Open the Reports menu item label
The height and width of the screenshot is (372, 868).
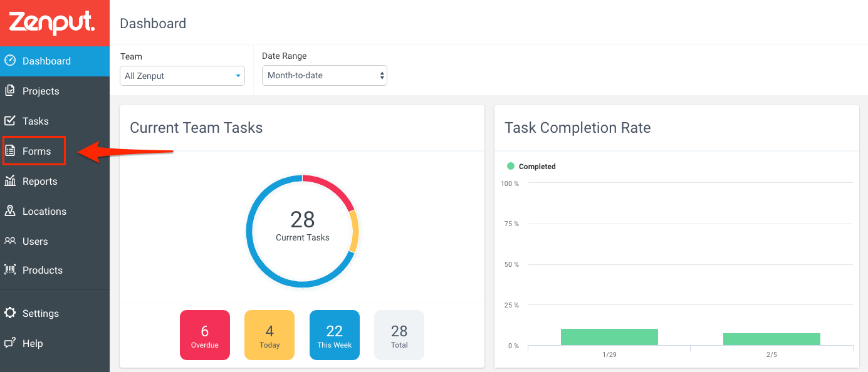point(40,181)
